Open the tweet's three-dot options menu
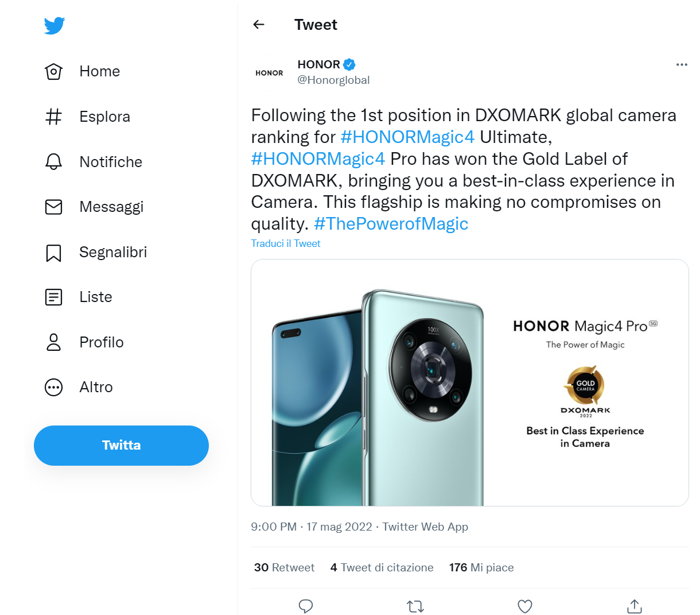The width and height of the screenshot is (700, 615). click(x=682, y=65)
